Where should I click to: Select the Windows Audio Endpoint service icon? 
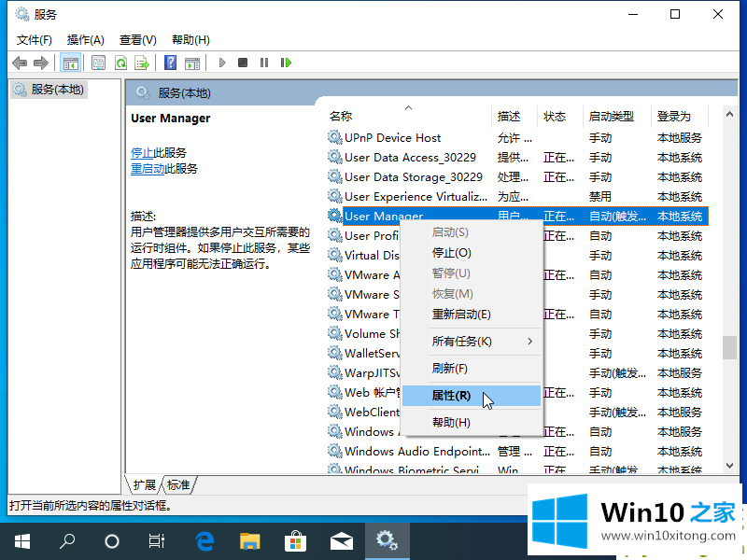(335, 451)
